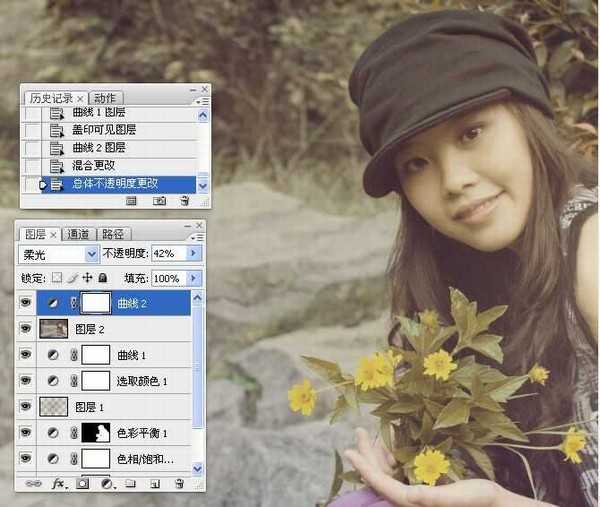Switch to the 通道 tab
This screenshot has width=600, height=507.
click(x=77, y=234)
